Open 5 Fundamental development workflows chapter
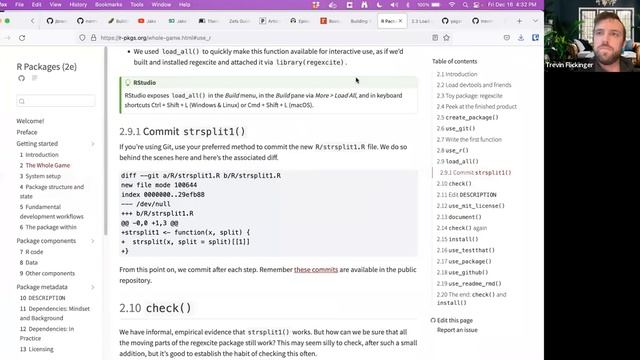640x360 pixels. (51, 212)
